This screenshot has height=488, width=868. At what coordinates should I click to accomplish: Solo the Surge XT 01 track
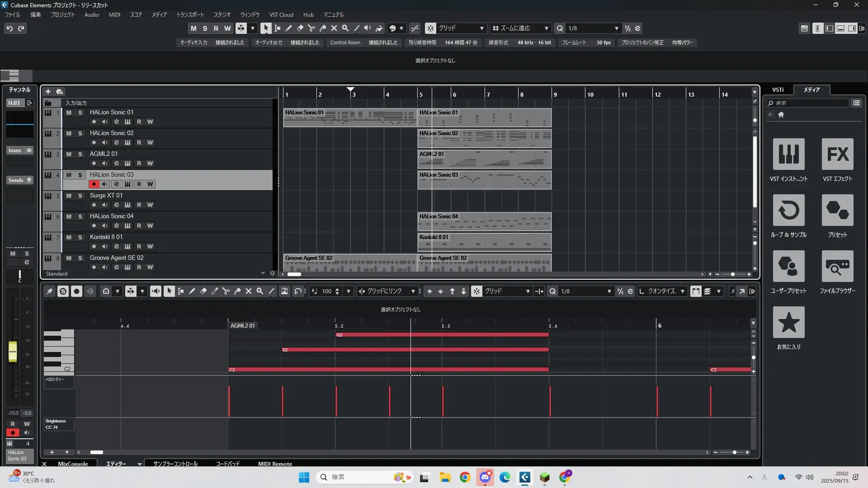pos(80,196)
